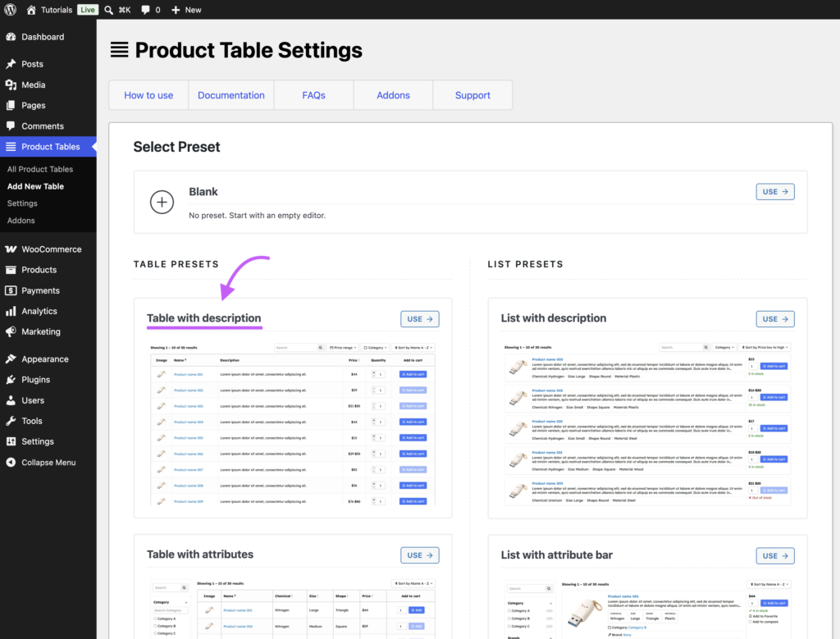
Task: Click the Product Tables list icon
Action: click(11, 147)
